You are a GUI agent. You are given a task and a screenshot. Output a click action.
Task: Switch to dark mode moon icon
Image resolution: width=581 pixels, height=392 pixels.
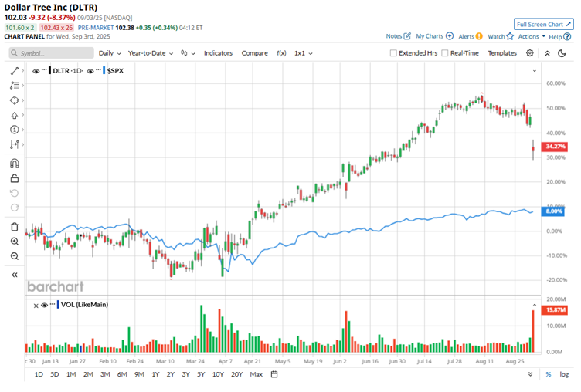[562, 53]
